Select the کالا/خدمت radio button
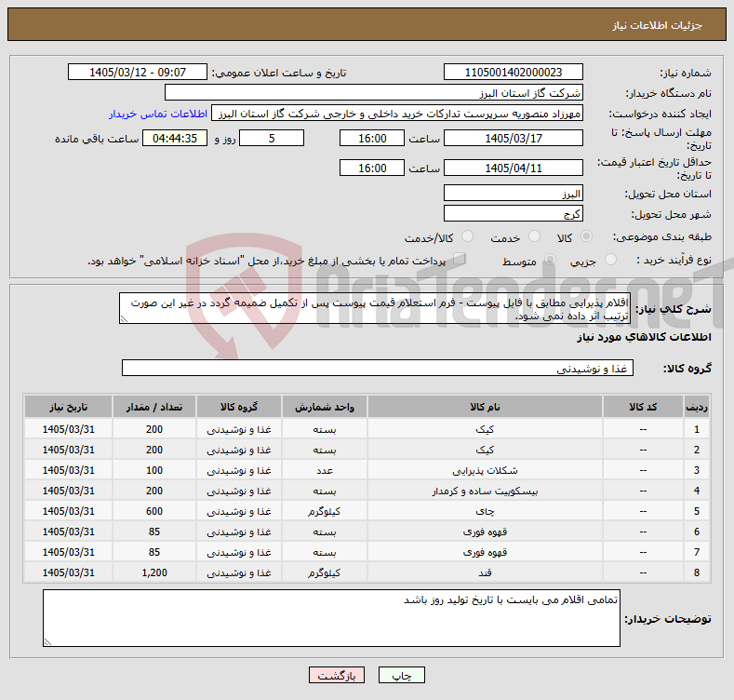The height and width of the screenshot is (700, 734). 467,236
